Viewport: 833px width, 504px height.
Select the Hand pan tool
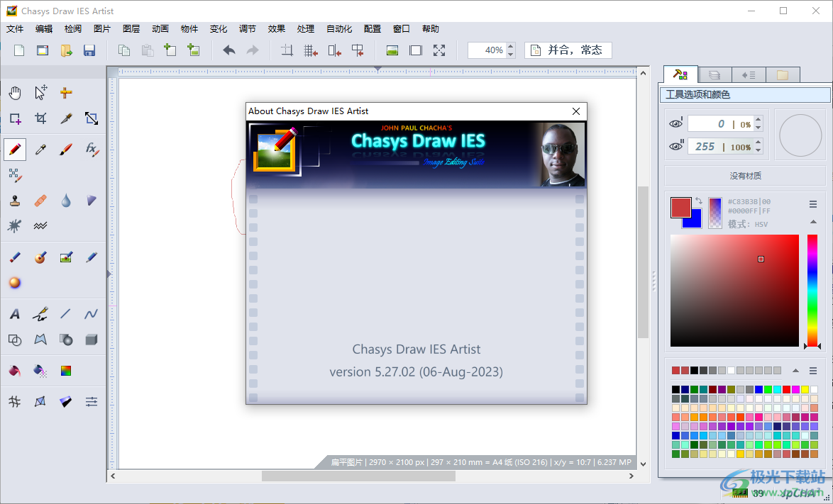15,93
